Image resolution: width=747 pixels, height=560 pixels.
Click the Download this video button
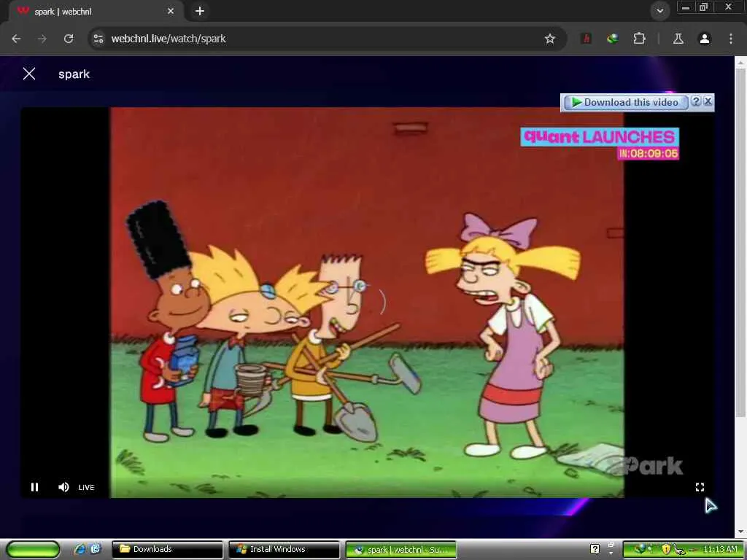625,102
